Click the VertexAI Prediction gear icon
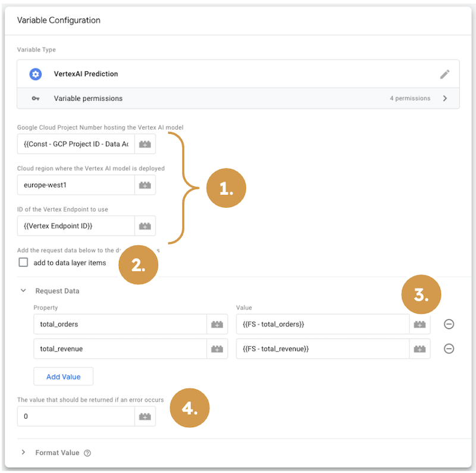The image size is (476, 473). (36, 74)
